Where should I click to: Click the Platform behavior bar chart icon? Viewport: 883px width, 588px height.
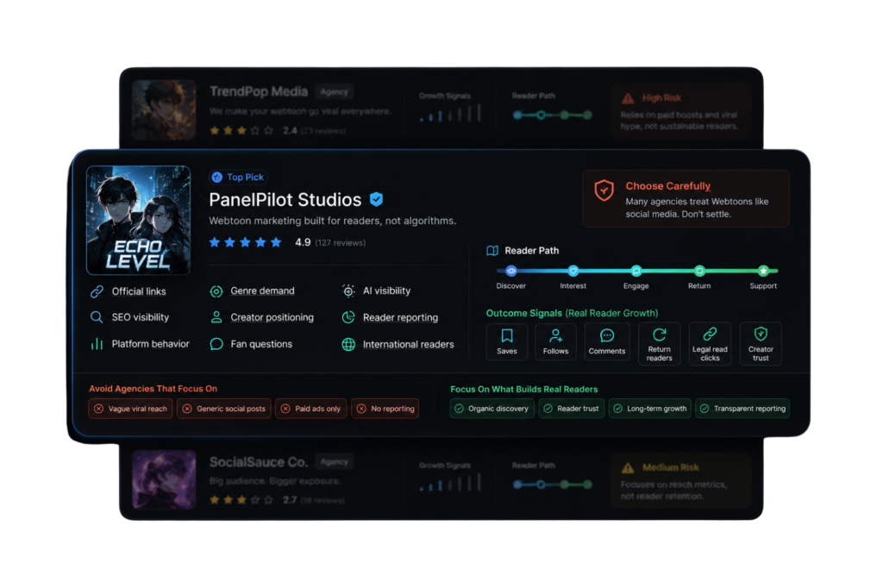click(97, 343)
